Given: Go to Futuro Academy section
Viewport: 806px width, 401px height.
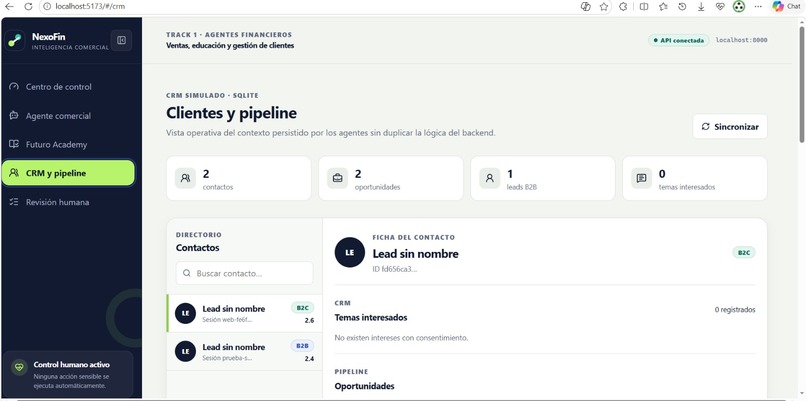Looking at the screenshot, I should point(68,144).
